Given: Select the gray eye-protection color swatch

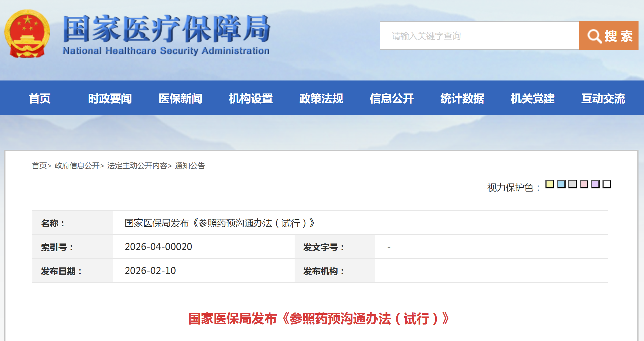Looking at the screenshot, I should point(573,184).
